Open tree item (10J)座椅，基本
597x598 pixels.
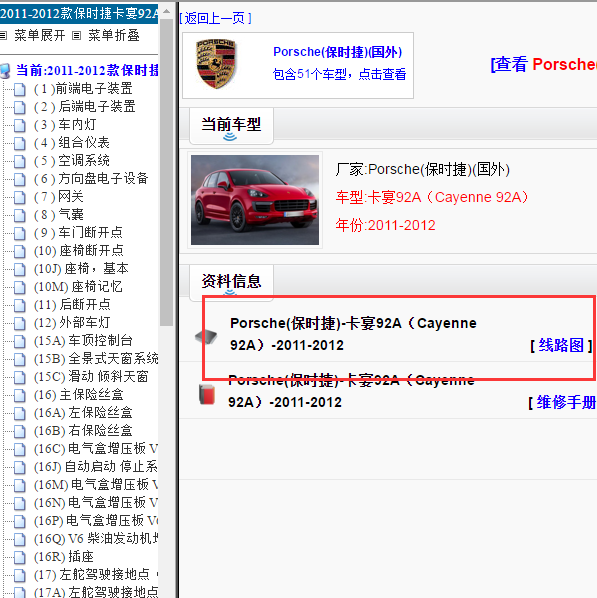click(x=81, y=269)
